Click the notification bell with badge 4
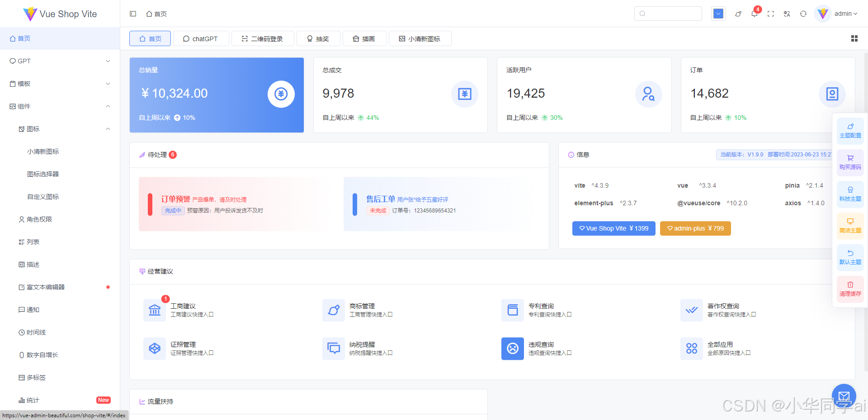This screenshot has height=420, width=868. tap(754, 14)
